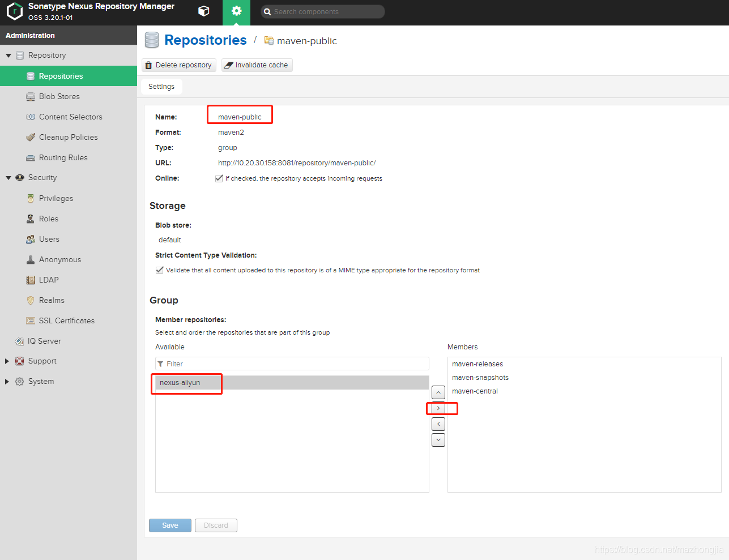The height and width of the screenshot is (560, 729).
Task: Expand the System tree section
Action: pyautogui.click(x=7, y=382)
